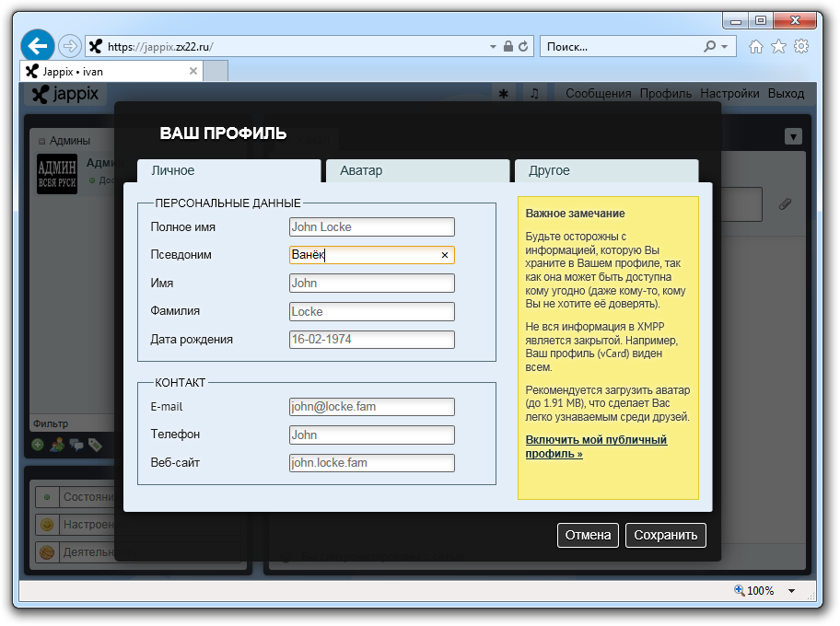840x626 pixels.
Task: Open the Настройки menu
Action: click(729, 93)
